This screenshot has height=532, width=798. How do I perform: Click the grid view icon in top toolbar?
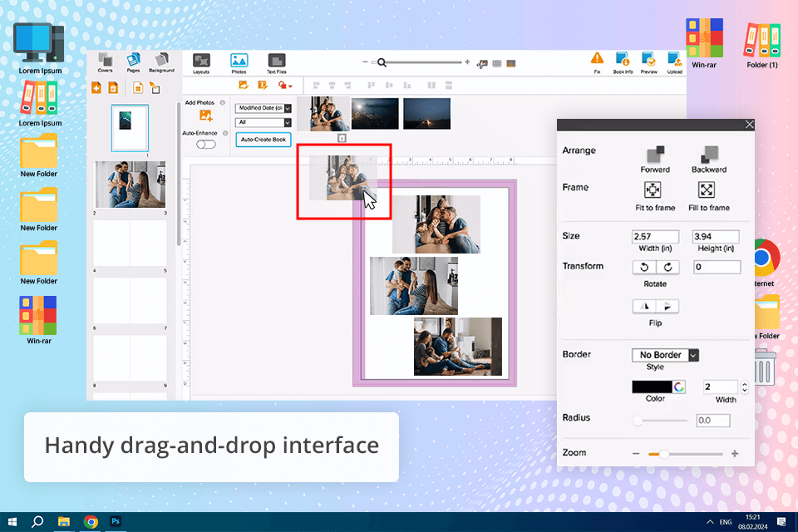(497, 64)
